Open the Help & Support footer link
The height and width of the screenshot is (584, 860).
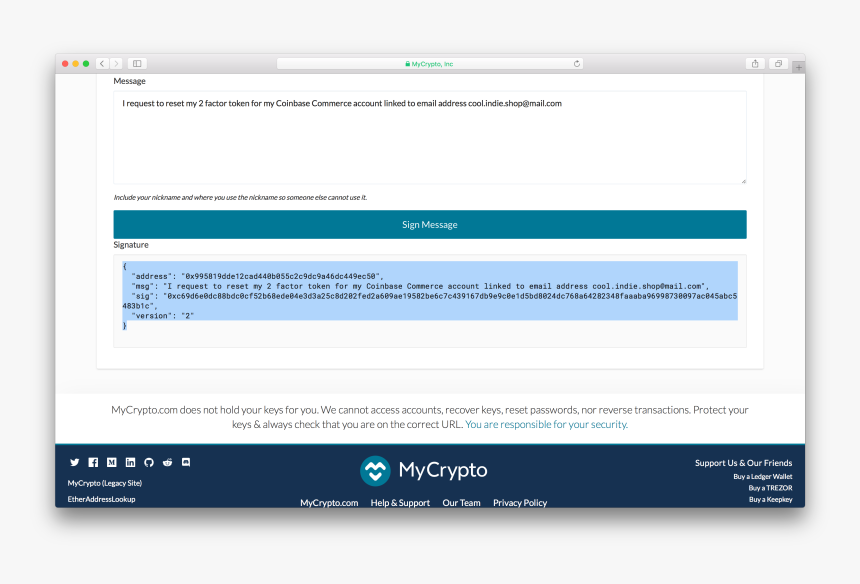click(400, 502)
